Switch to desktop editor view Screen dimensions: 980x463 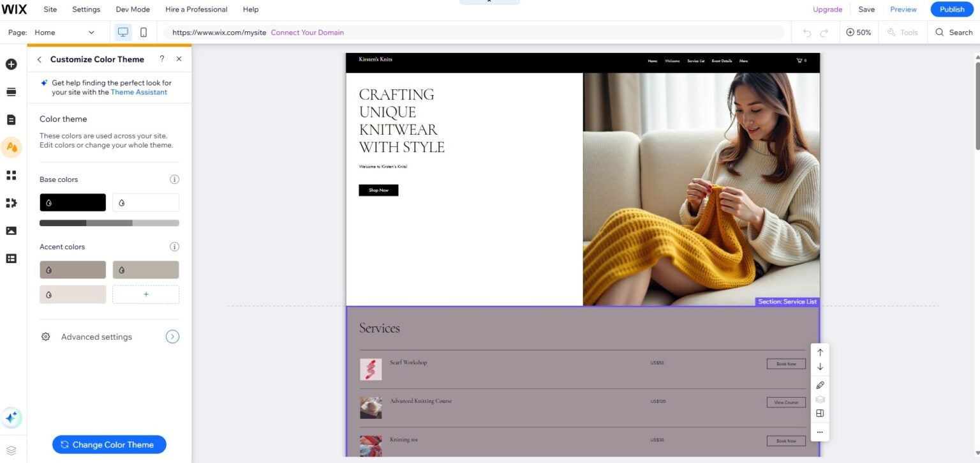pos(122,32)
